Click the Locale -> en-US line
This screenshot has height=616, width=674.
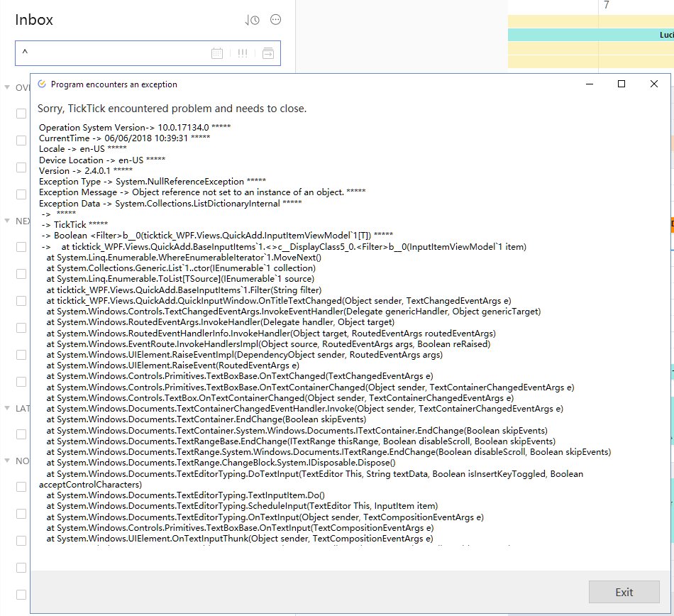coord(82,149)
